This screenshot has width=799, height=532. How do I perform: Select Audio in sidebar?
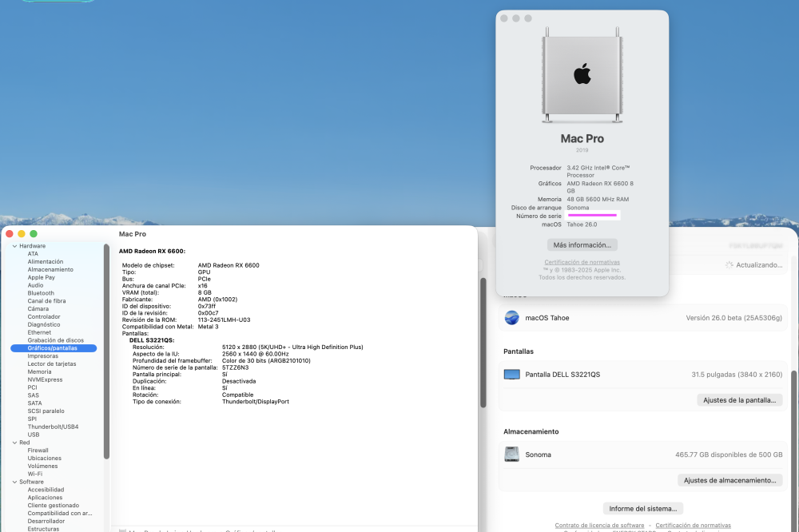pos(36,285)
